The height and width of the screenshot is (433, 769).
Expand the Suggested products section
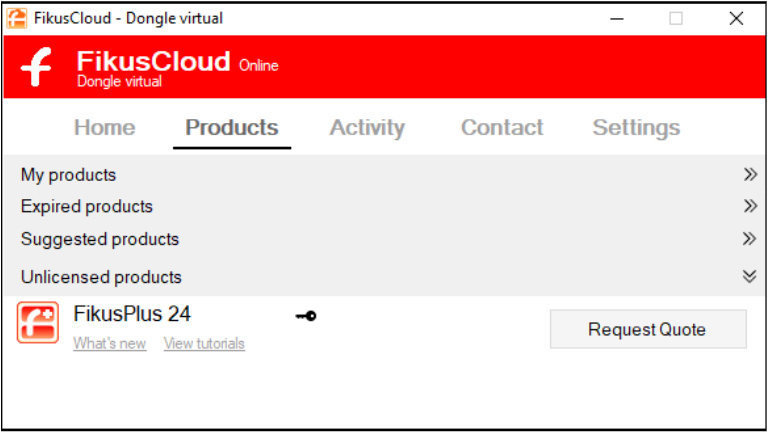tap(750, 239)
